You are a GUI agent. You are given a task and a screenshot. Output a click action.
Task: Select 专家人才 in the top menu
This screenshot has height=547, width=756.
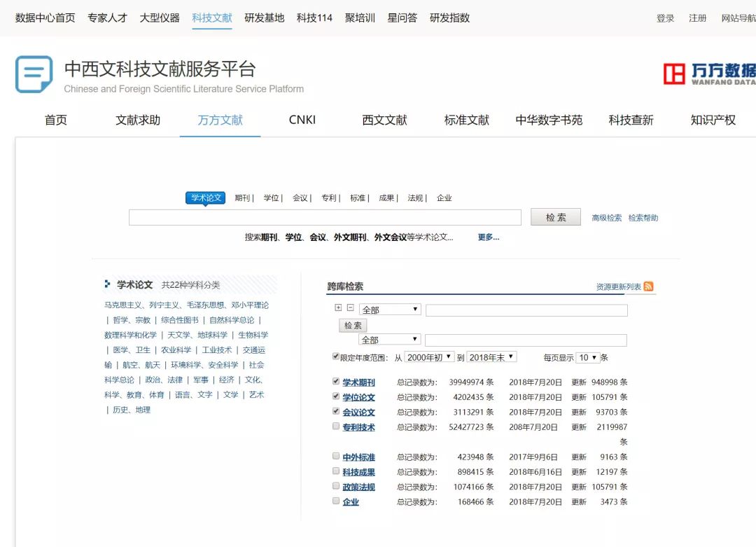pyautogui.click(x=107, y=18)
